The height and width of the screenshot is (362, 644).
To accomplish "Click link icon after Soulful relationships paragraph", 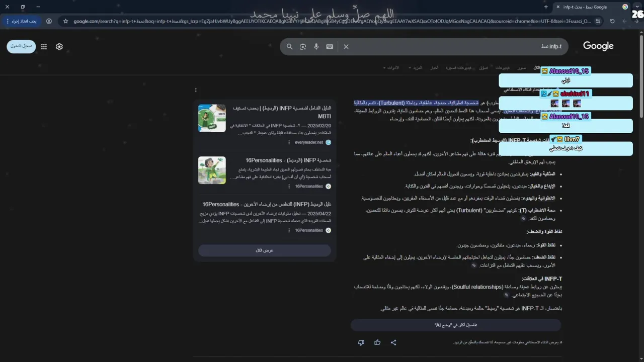I will coord(506,295).
